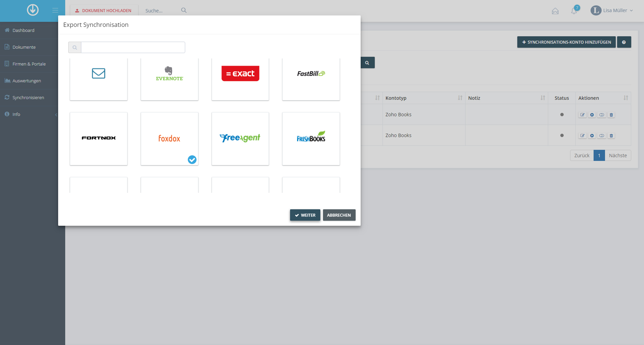This screenshot has height=345, width=644.
Task: Choose the Exact export option
Action: point(240,79)
